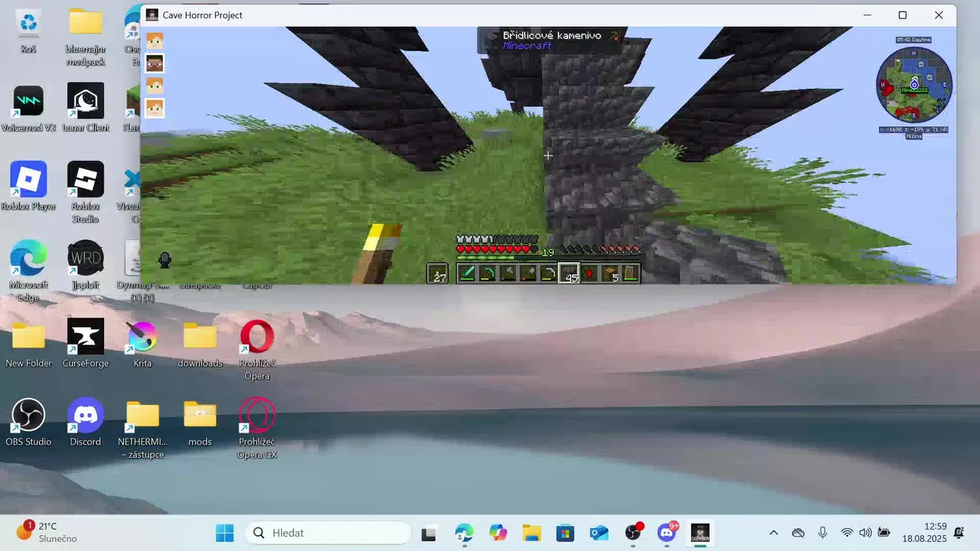This screenshot has width=980, height=551.
Task: Switch to Discord on the taskbar
Action: 667,533
